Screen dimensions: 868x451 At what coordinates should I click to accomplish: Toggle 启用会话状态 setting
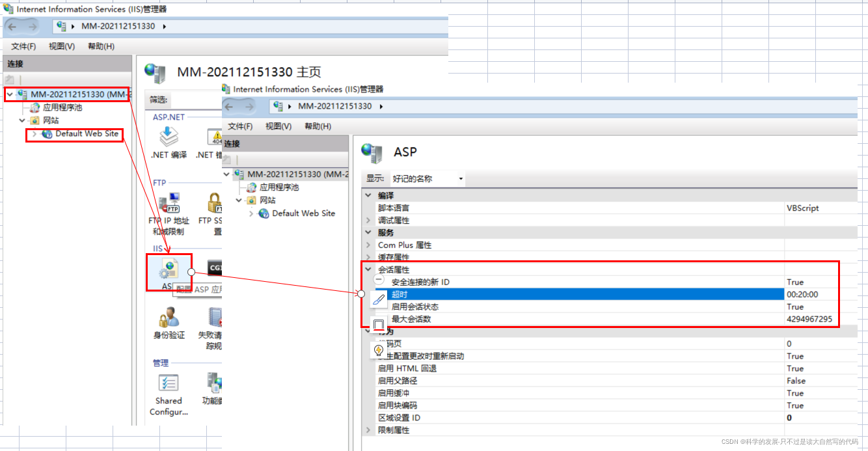point(795,307)
